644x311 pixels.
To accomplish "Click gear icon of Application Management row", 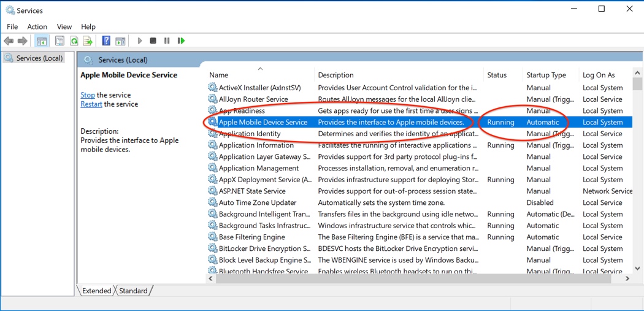I will (x=212, y=168).
